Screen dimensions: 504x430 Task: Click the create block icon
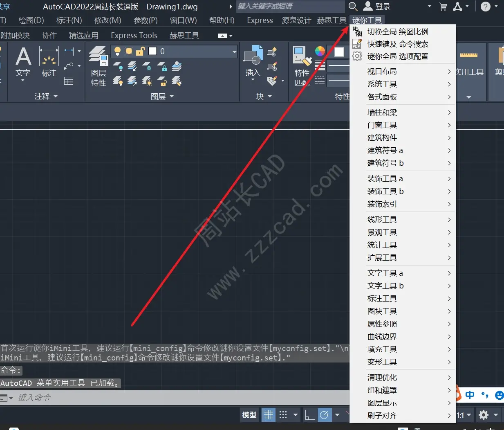point(272,52)
